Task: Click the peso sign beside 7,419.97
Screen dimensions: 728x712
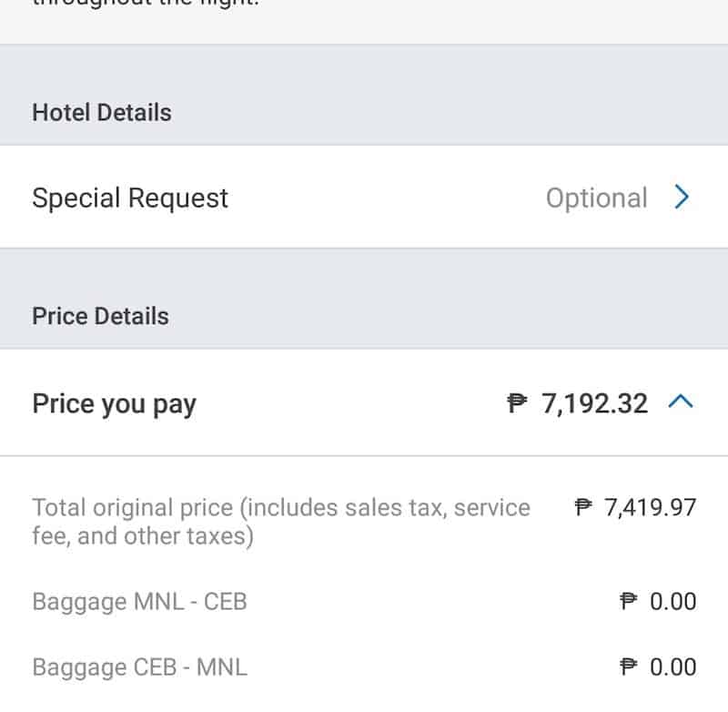Action: click(x=584, y=507)
